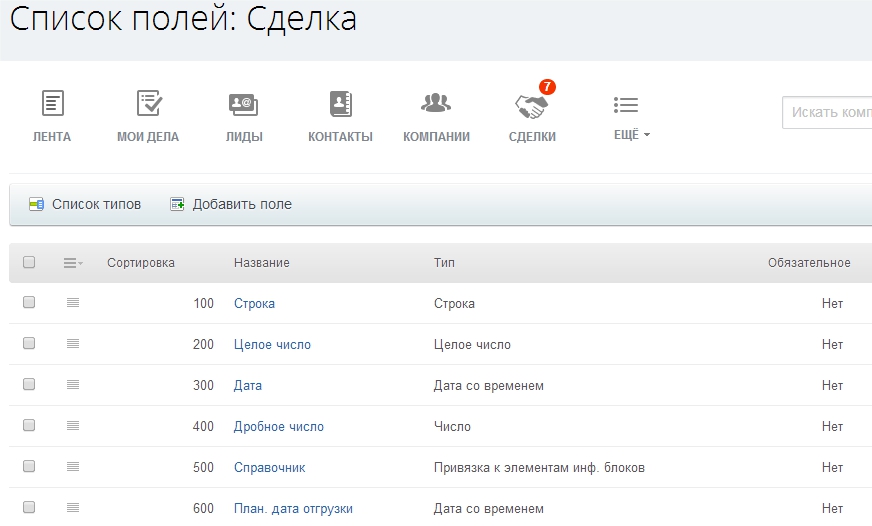The image size is (872, 526).
Task: Open Сделки handshake icon
Action: (x=531, y=104)
